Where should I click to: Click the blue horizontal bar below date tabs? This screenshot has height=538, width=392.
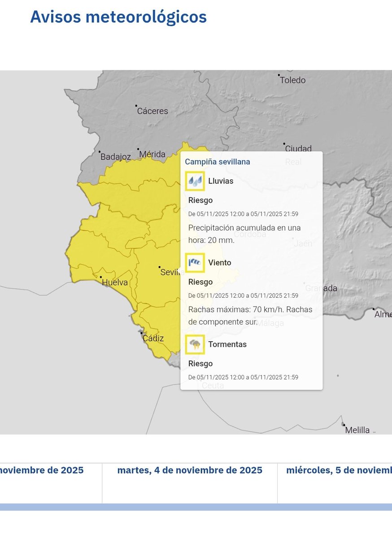[196, 507]
